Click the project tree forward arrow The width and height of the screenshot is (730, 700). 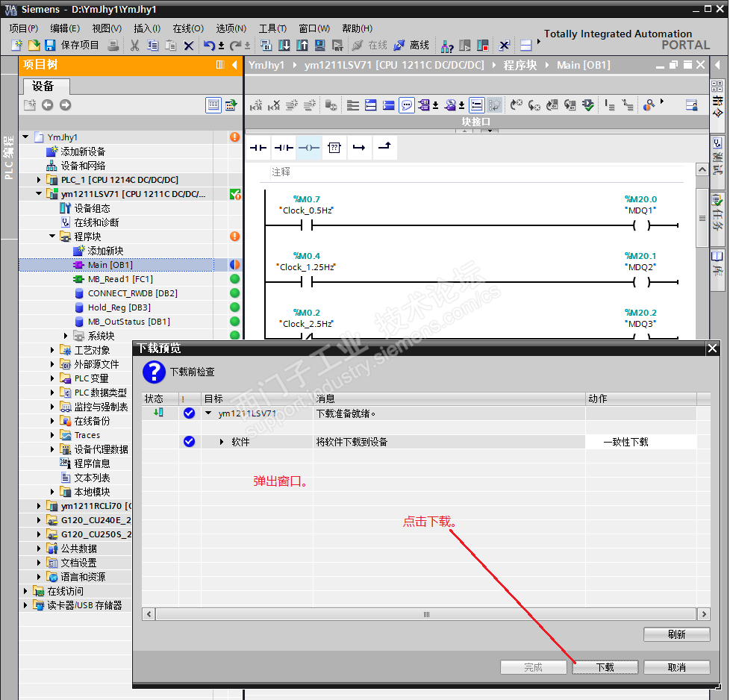pyautogui.click(x=65, y=105)
